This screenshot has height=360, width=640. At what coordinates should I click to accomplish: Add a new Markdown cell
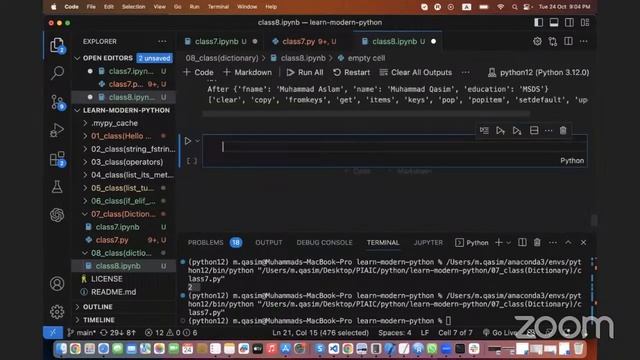pyautogui.click(x=247, y=72)
